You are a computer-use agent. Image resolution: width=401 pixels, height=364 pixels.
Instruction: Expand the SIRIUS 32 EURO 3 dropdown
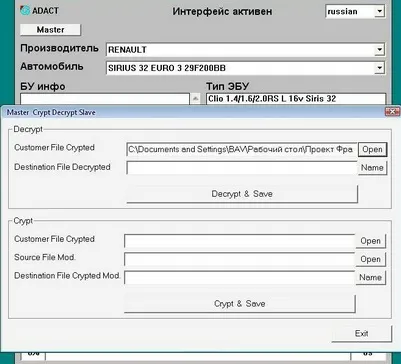click(379, 68)
